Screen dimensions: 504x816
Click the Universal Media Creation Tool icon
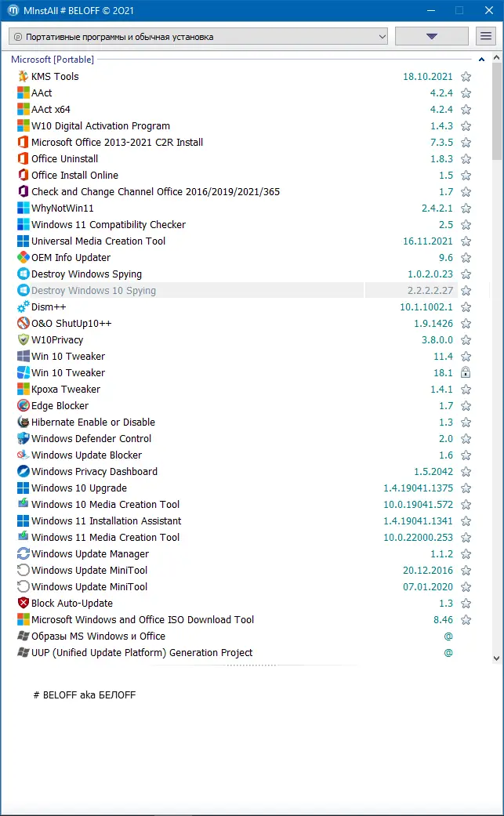[23, 241]
